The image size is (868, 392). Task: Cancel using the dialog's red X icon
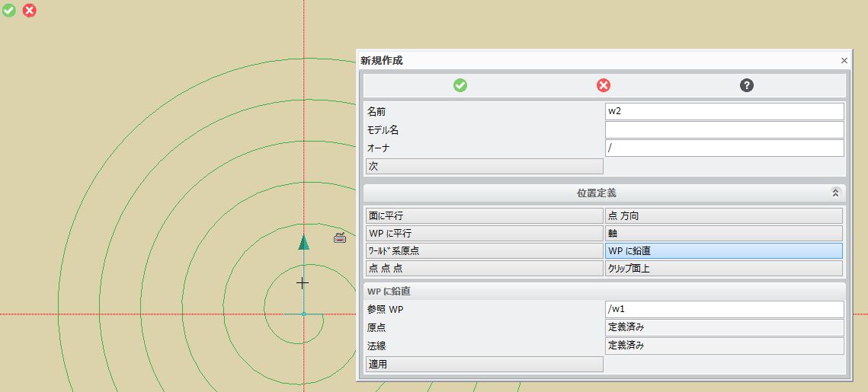coord(604,85)
